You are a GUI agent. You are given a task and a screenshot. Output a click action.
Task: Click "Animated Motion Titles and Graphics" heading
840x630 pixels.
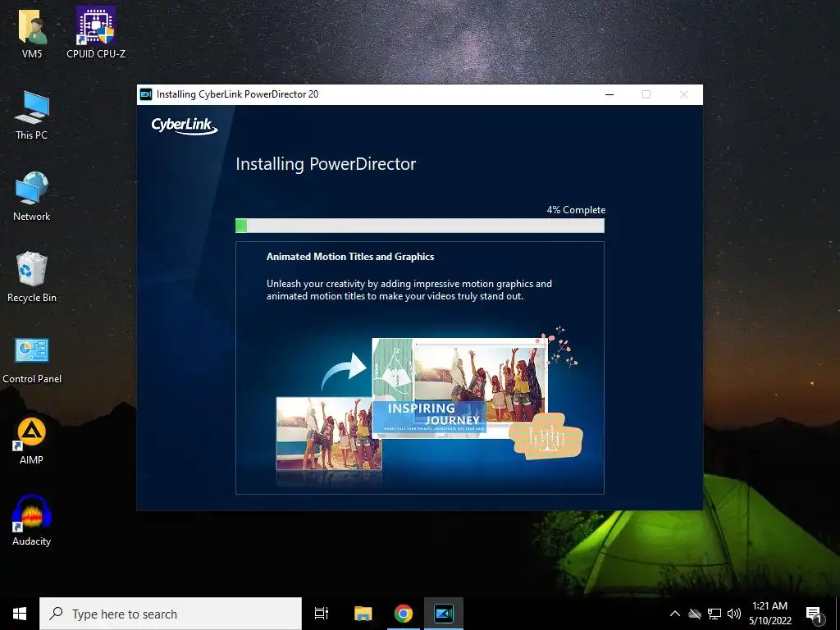[350, 257]
